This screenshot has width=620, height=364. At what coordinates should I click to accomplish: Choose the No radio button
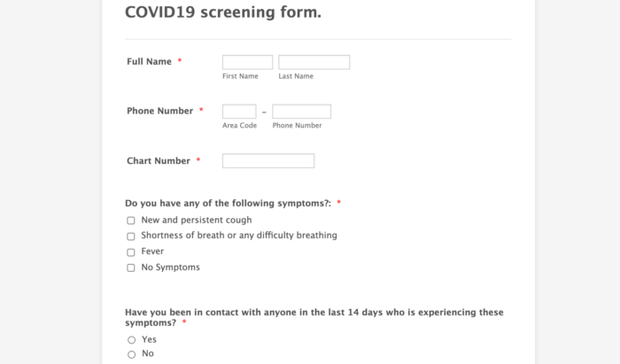coord(131,354)
